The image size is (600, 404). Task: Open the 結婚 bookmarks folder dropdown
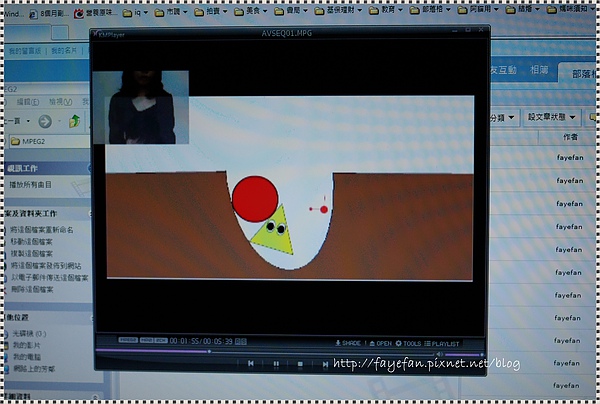(523, 10)
